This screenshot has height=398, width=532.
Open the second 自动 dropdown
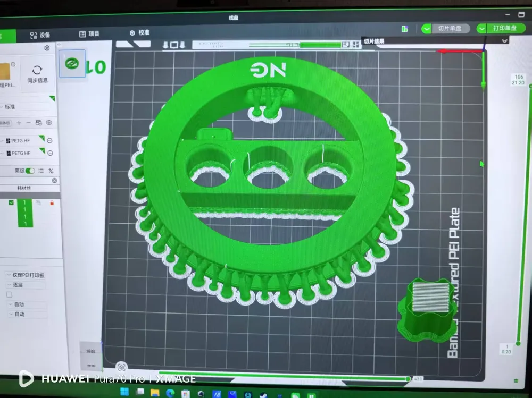tap(28, 314)
